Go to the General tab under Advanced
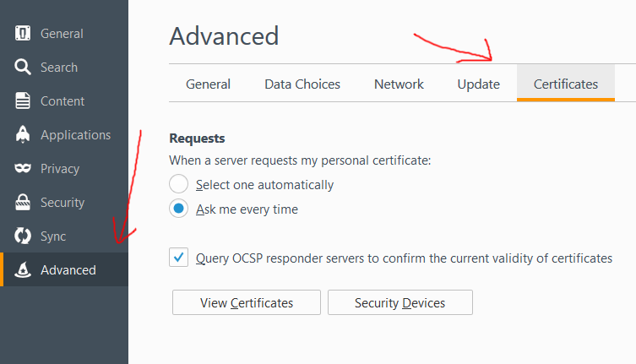The height and width of the screenshot is (364, 636). (x=208, y=84)
